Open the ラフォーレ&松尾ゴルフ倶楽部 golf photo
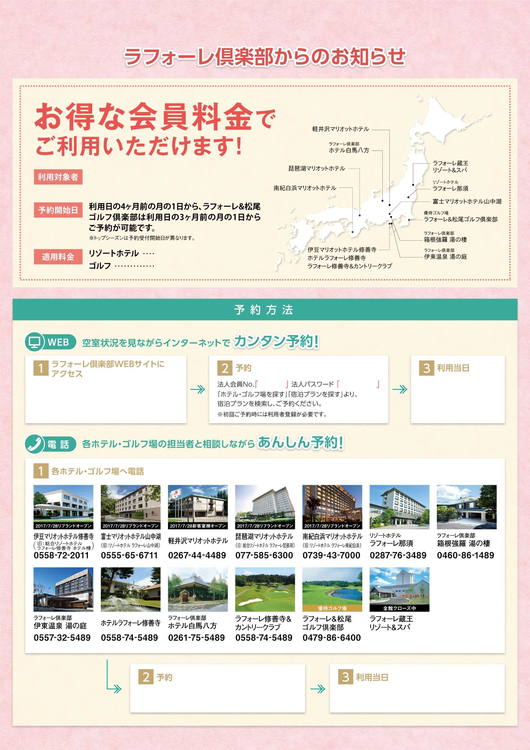 [332, 589]
